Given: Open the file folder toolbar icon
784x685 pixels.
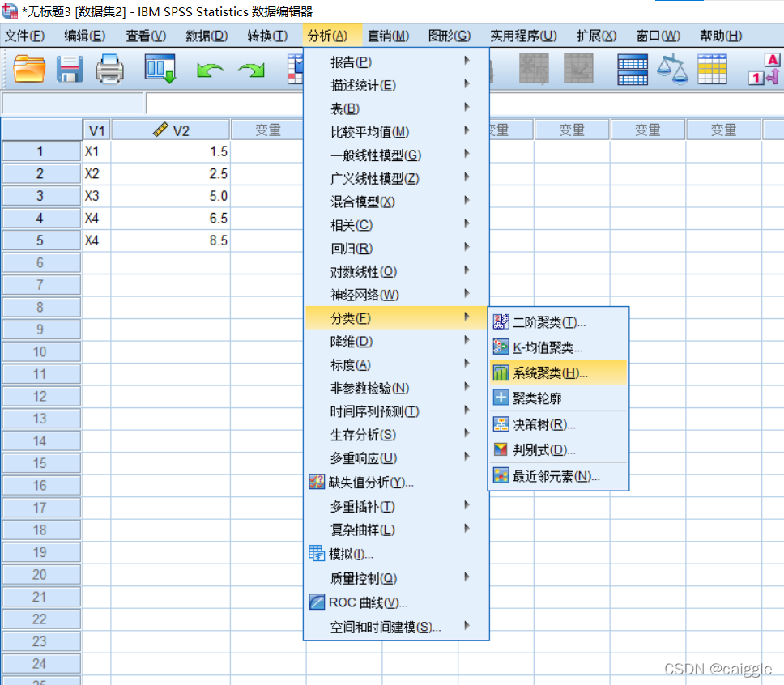Looking at the screenshot, I should (x=29, y=69).
